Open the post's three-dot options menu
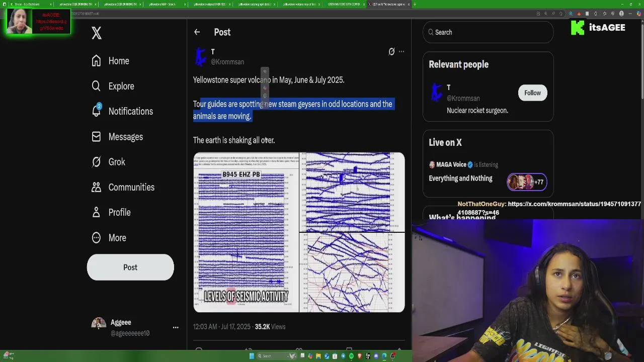Screen dimensions: 644x362 pyautogui.click(x=401, y=51)
